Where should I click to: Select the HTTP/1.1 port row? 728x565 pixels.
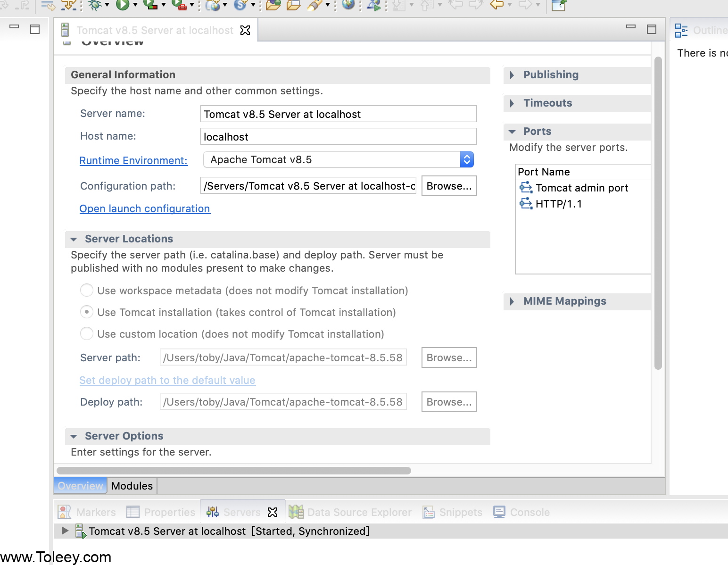click(x=584, y=204)
